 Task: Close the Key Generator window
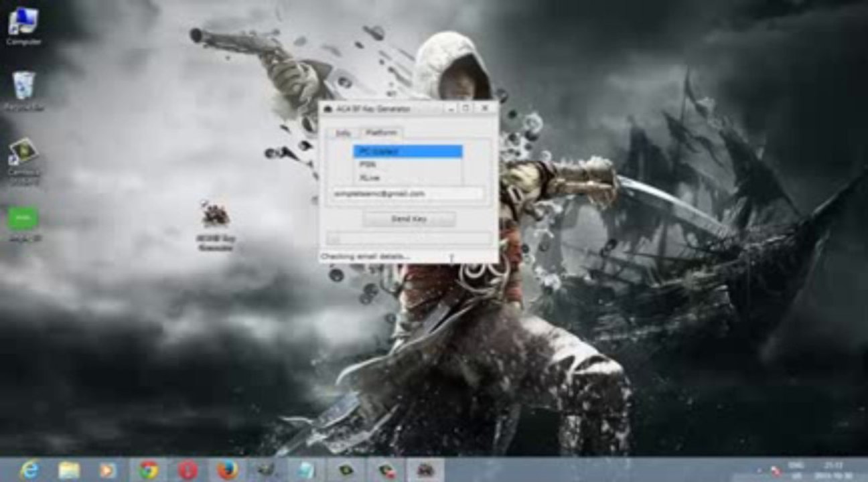484,108
